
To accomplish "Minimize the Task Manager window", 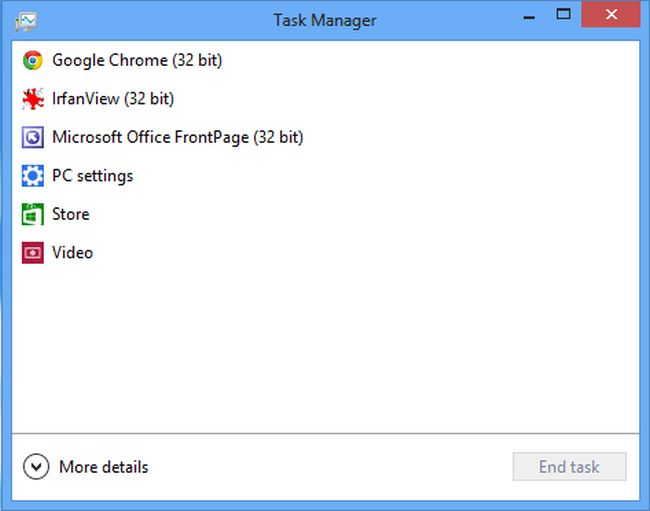I will coord(529,15).
